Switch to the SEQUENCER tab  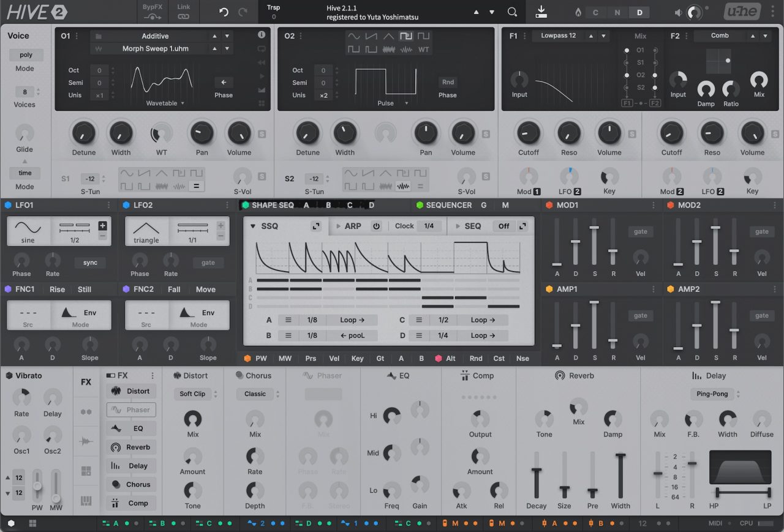(x=448, y=205)
